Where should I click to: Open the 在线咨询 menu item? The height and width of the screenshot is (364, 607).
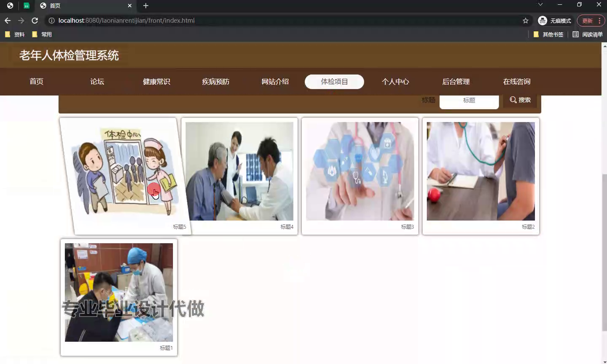(x=517, y=82)
